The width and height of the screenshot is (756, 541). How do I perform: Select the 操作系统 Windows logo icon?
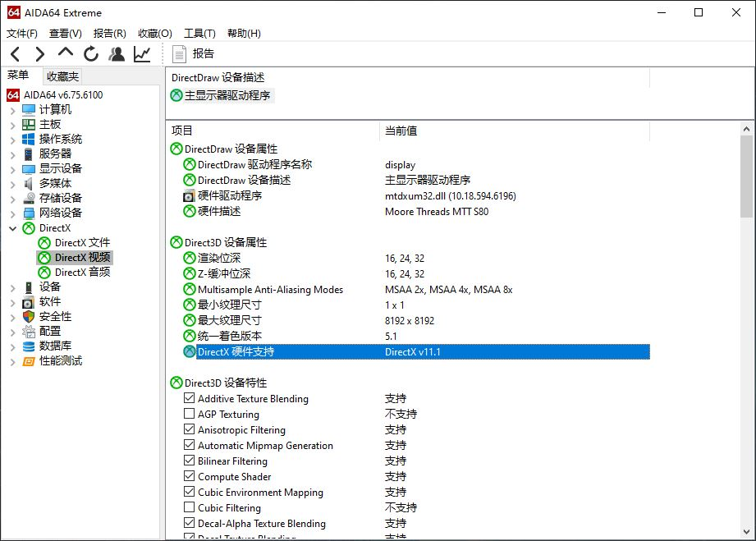point(29,140)
